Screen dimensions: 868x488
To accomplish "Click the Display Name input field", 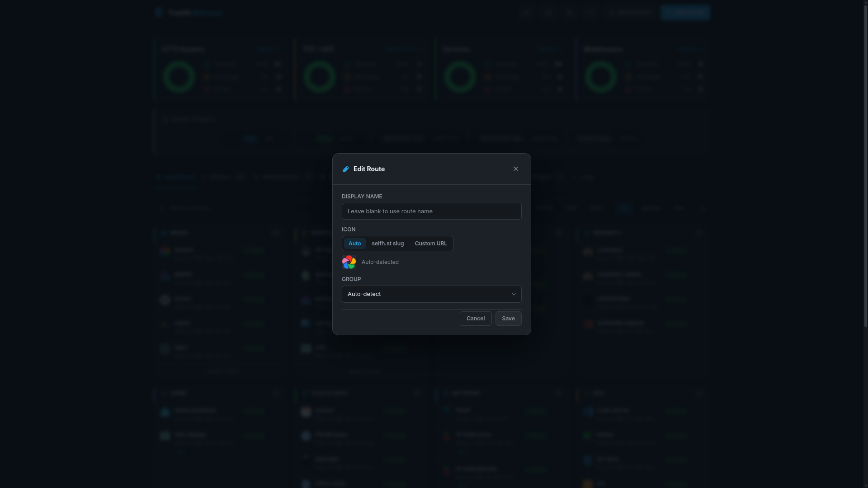I will [x=431, y=211].
